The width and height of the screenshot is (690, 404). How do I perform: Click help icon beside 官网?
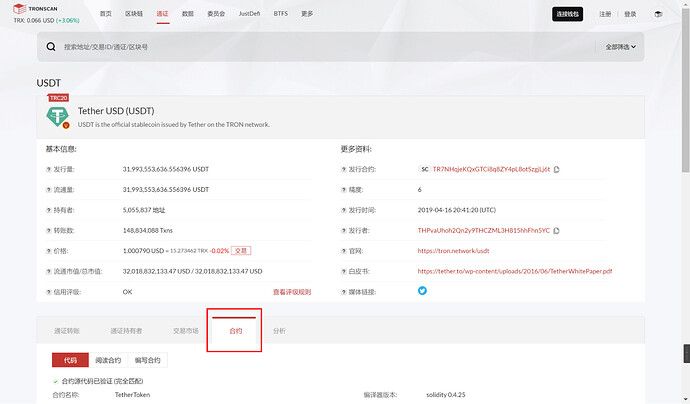pyautogui.click(x=344, y=251)
